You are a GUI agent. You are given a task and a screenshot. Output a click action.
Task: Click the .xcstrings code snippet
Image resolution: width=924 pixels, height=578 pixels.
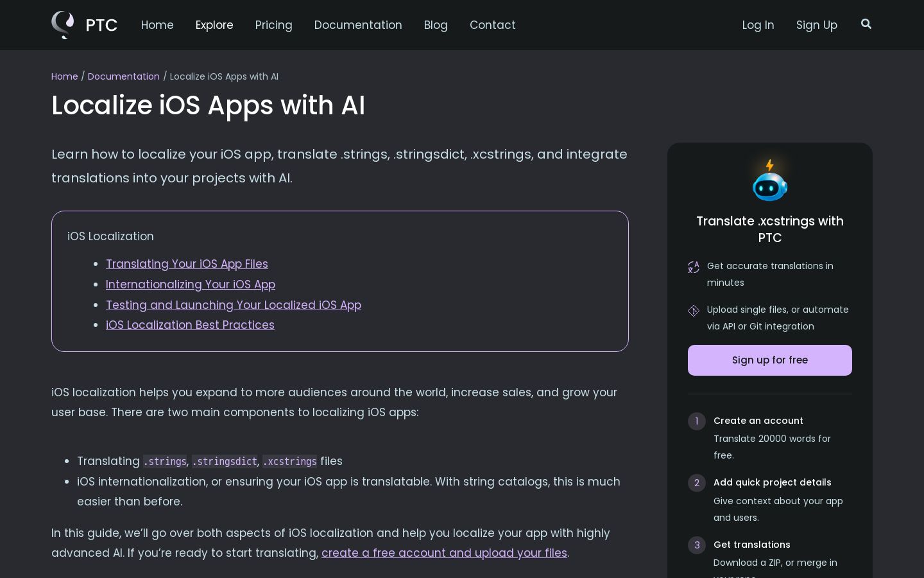click(290, 462)
